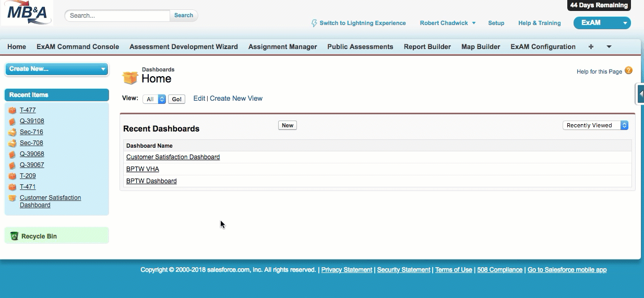
Task: Click the icon beside Q-39067
Action: pos(13,165)
